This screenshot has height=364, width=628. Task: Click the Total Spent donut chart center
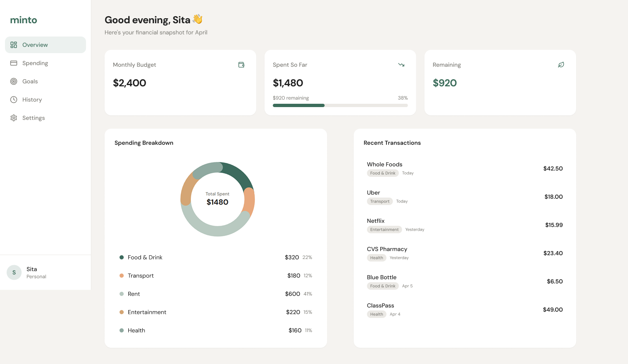pos(217,200)
